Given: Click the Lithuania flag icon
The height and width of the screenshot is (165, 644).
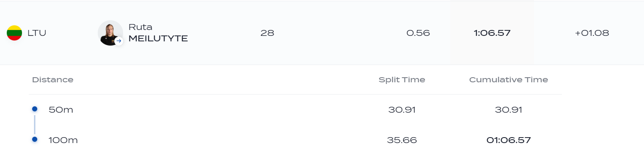Looking at the screenshot, I should (x=14, y=33).
